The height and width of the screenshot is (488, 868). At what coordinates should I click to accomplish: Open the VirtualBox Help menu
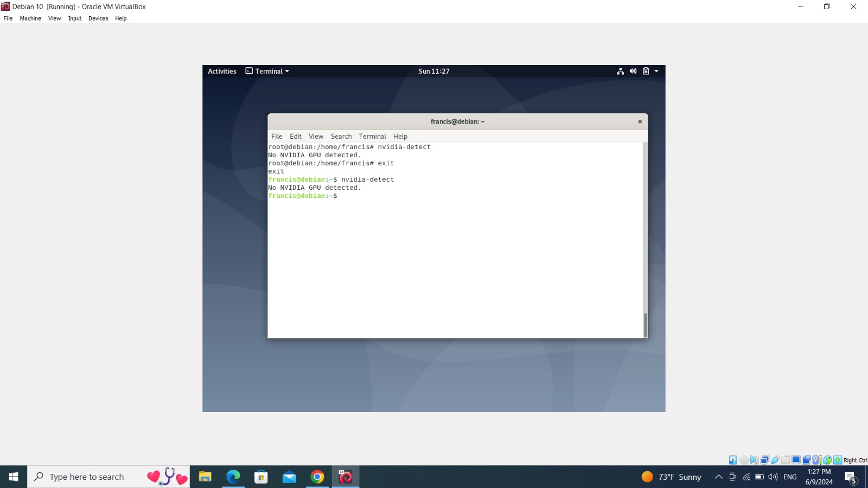[x=120, y=18]
